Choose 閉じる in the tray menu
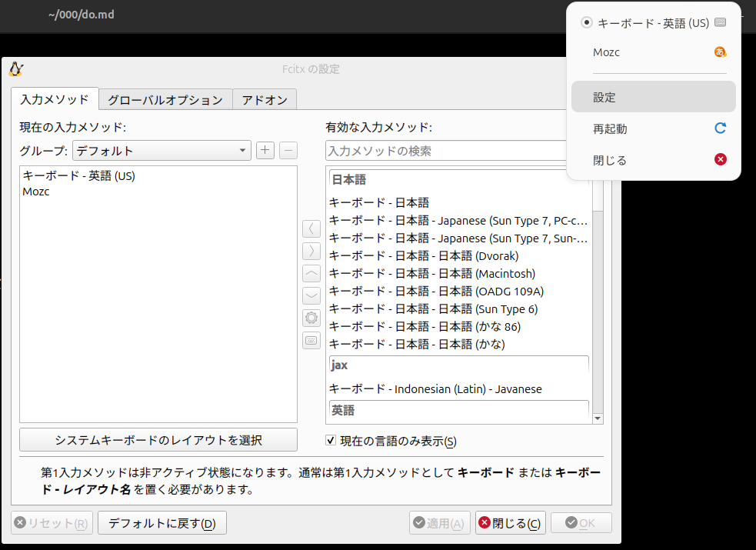The height and width of the screenshot is (550, 756). point(654,160)
